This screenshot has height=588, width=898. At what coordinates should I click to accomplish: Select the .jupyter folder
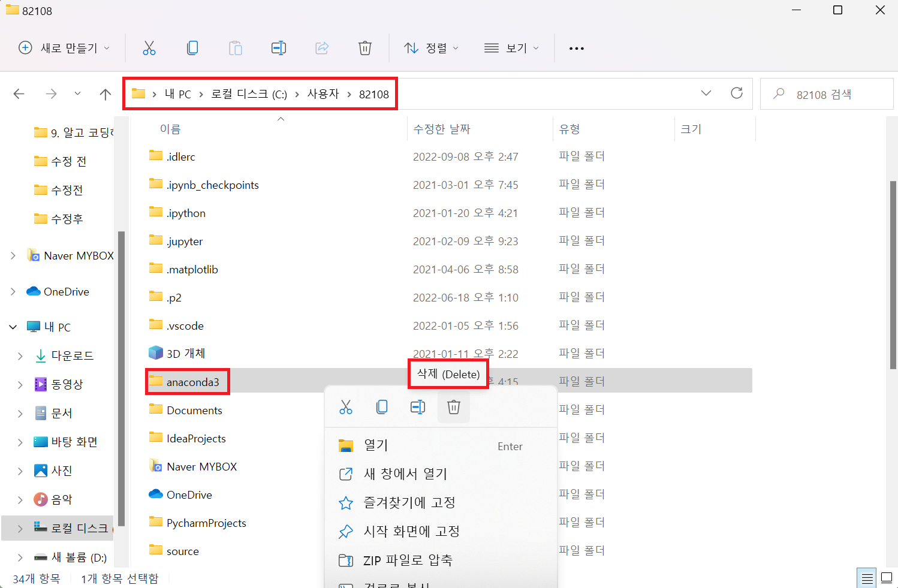click(x=176, y=241)
